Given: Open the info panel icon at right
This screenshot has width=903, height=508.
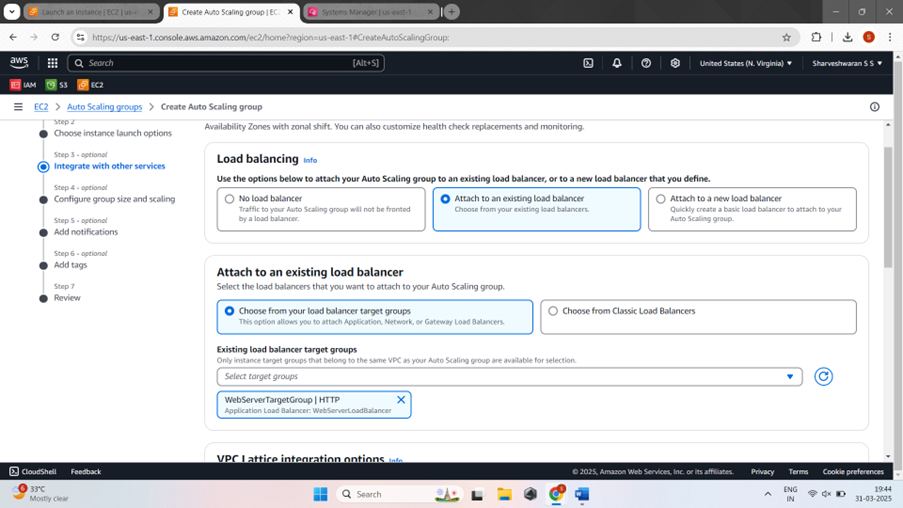Looking at the screenshot, I should point(874,107).
